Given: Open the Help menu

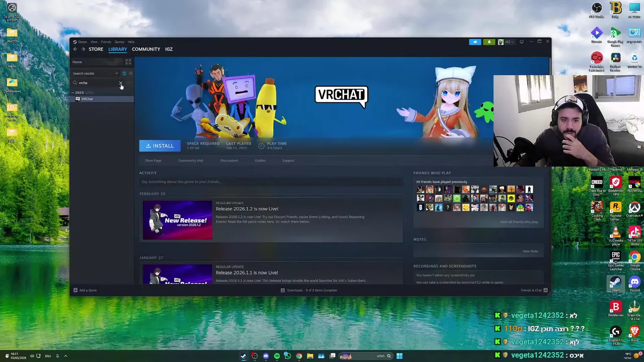Looking at the screenshot, I should pyautogui.click(x=131, y=42).
